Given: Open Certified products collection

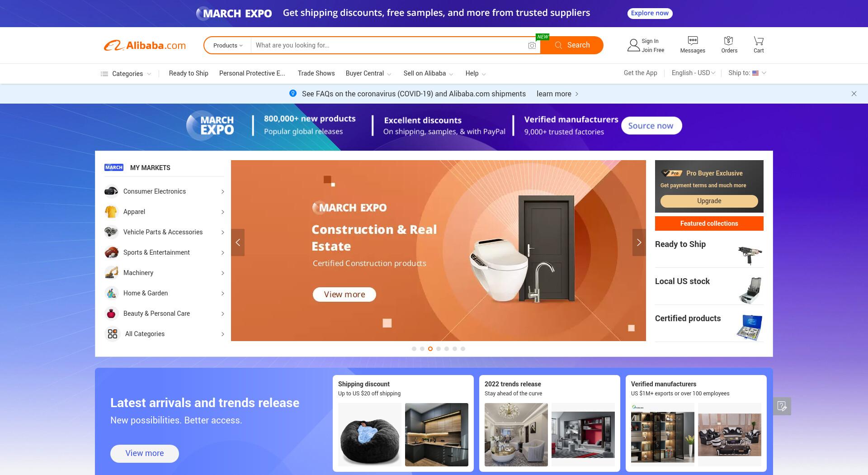Looking at the screenshot, I should click(709, 323).
